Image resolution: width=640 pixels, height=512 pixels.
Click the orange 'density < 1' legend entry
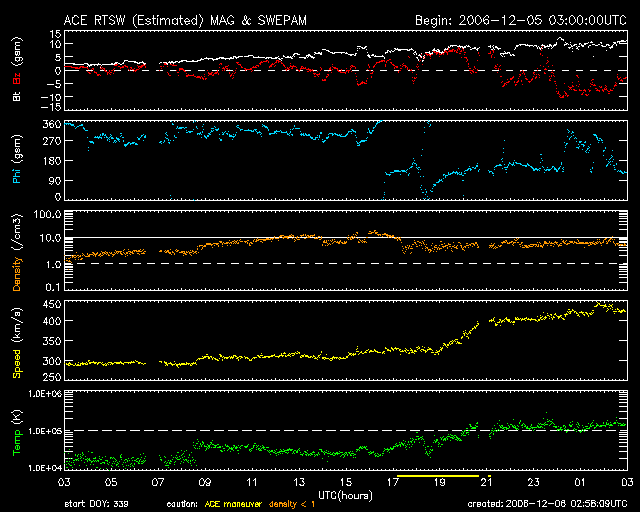(292, 505)
